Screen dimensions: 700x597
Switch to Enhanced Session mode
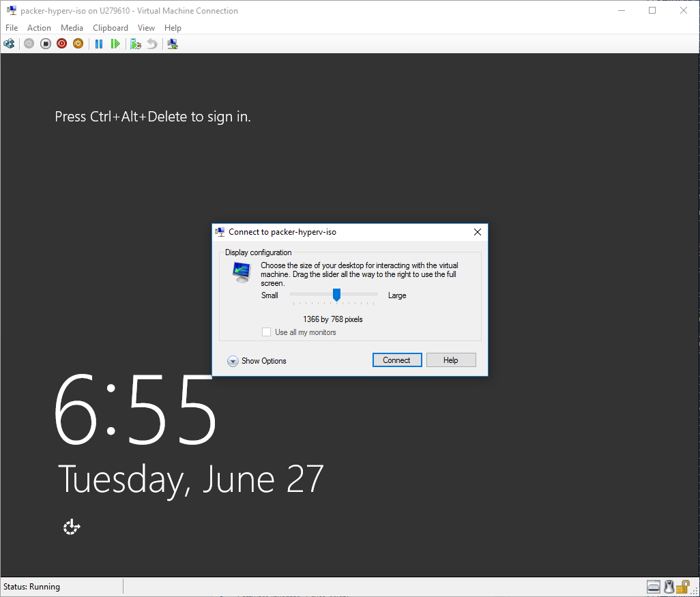172,43
